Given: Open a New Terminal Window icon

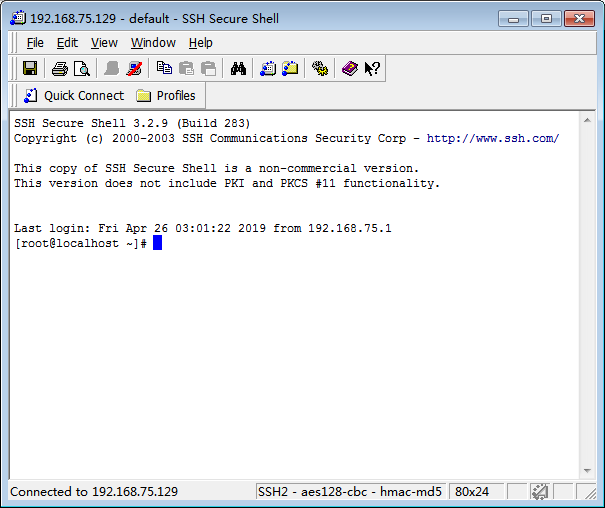Looking at the screenshot, I should pyautogui.click(x=268, y=69).
